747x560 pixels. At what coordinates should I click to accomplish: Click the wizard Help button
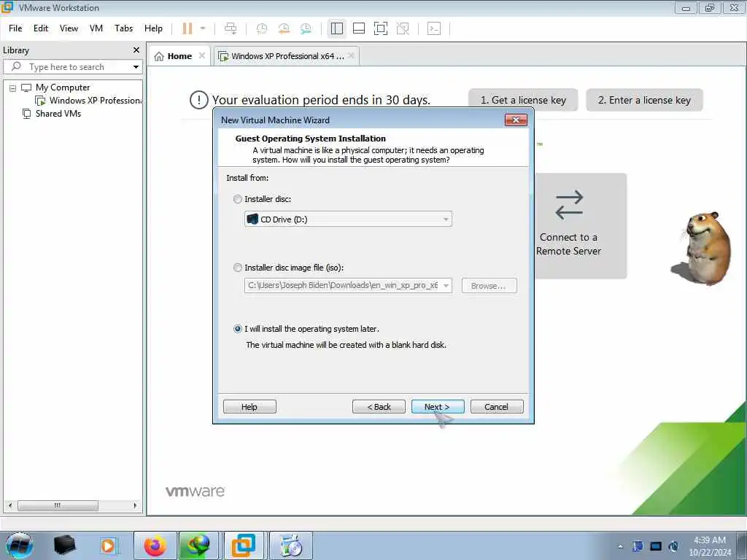[249, 407]
